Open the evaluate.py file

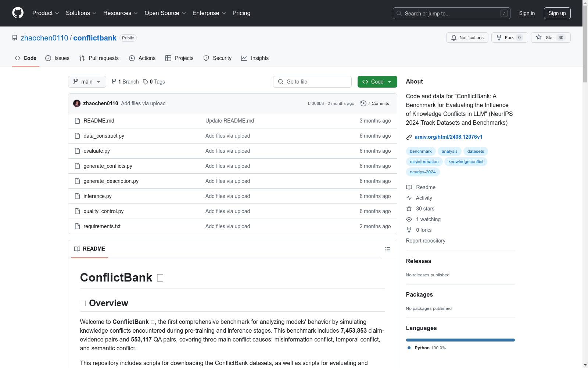pos(97,151)
